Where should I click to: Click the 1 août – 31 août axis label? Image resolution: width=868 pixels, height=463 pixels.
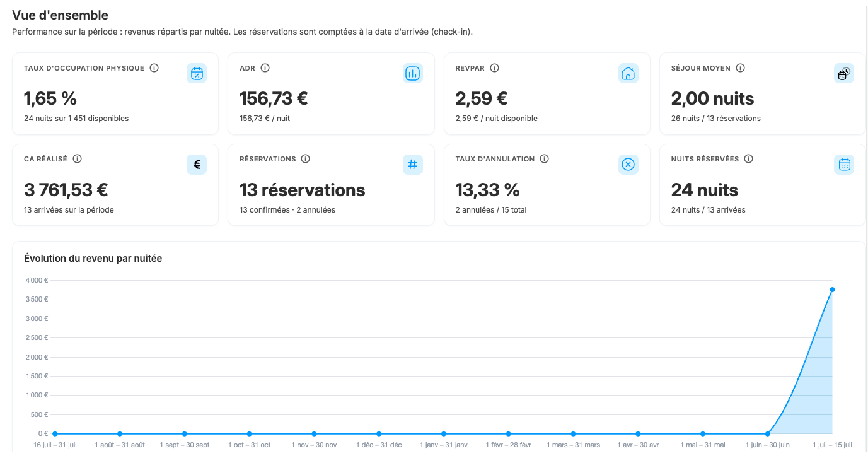tap(120, 445)
